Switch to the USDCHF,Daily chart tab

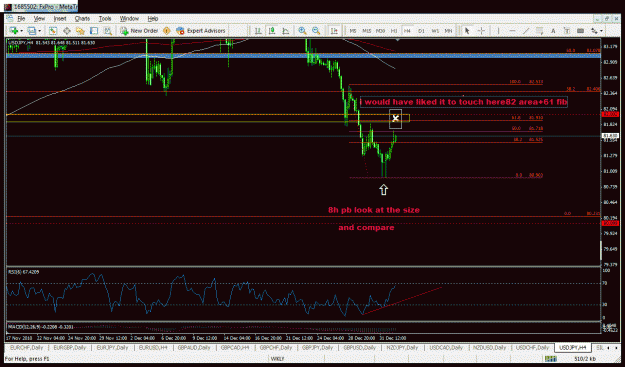tap(532, 348)
